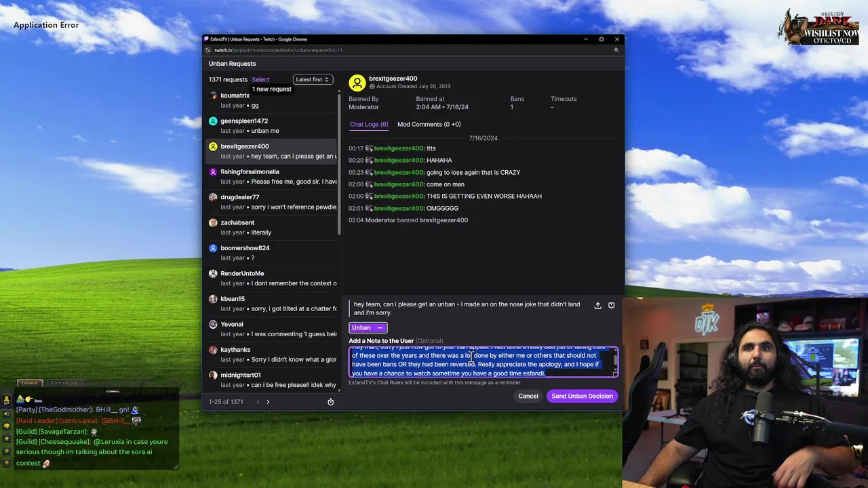The width and height of the screenshot is (868, 488).
Task: Select the General tab in the game chat overlay
Action: (29, 383)
